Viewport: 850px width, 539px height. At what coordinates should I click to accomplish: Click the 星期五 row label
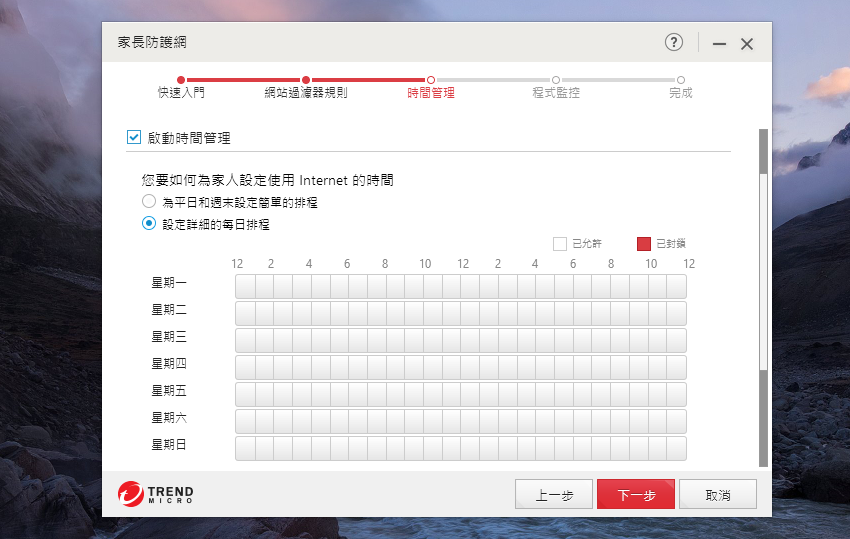(x=169, y=390)
